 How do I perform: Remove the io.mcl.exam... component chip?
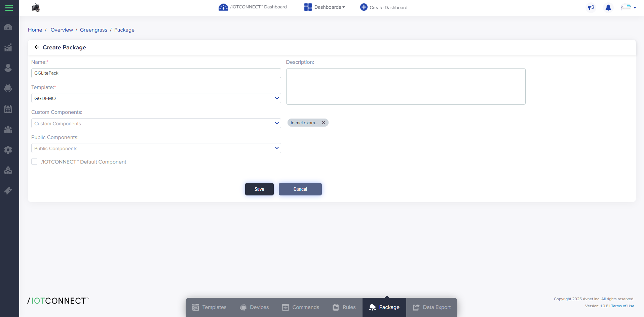tap(324, 123)
